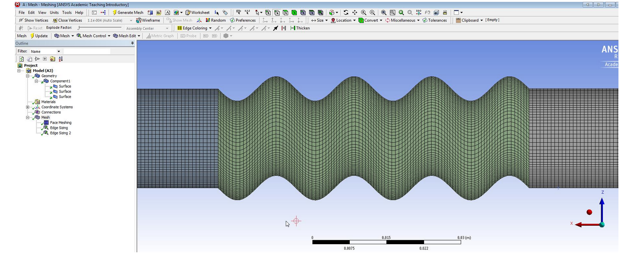Pin the Outline panel with pushpin
Screen dimensions: 644x266
[x=132, y=44]
